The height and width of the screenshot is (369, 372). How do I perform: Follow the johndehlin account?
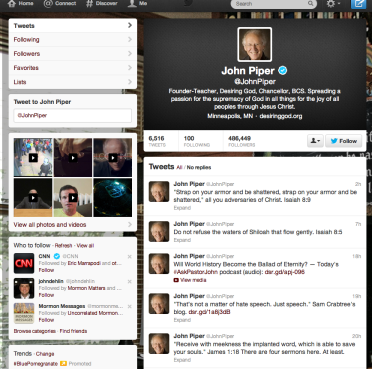[46, 295]
